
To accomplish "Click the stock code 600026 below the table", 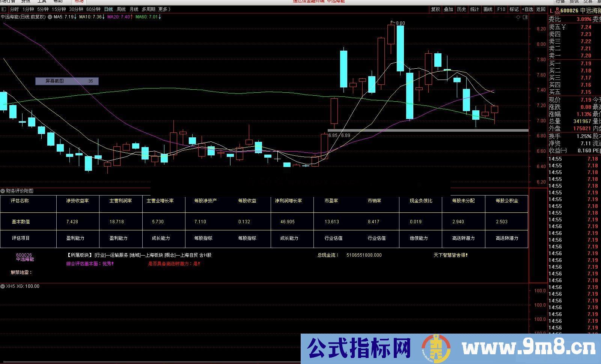I will tap(24, 255).
